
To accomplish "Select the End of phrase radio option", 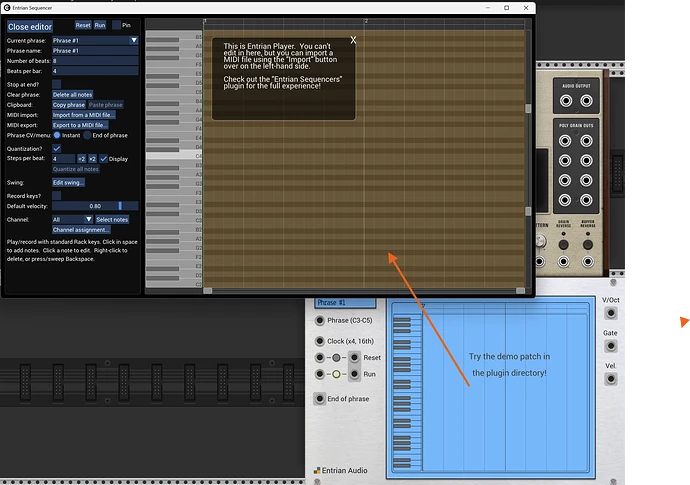I will coord(87,135).
